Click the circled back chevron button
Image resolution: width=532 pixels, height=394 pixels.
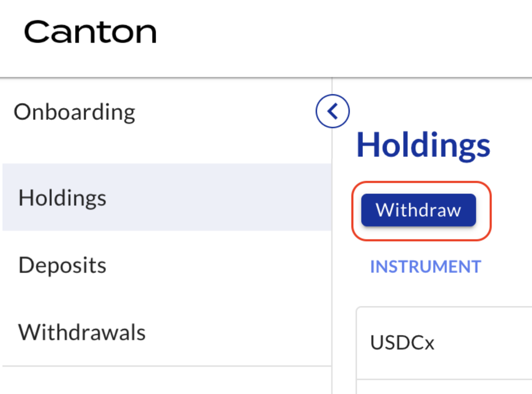pos(332,111)
